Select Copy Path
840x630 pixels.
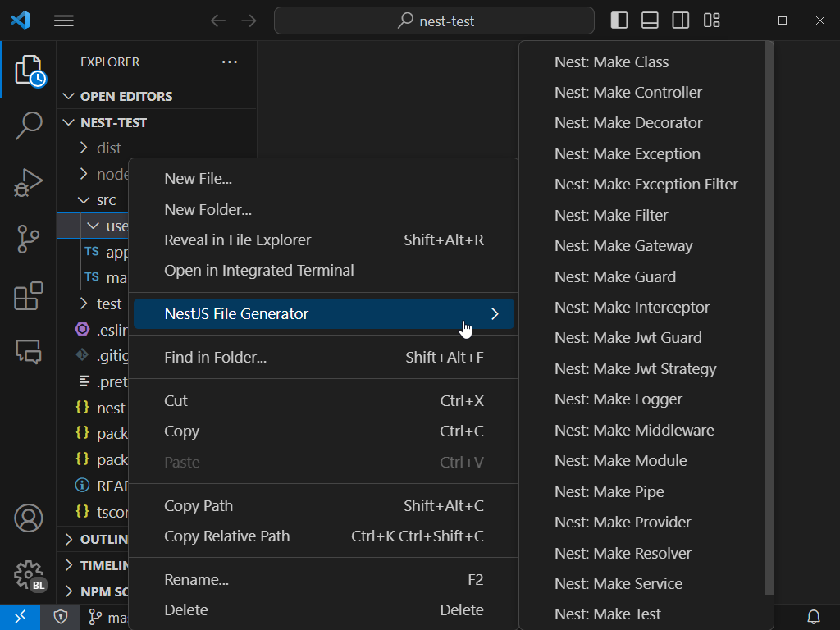pos(323,505)
